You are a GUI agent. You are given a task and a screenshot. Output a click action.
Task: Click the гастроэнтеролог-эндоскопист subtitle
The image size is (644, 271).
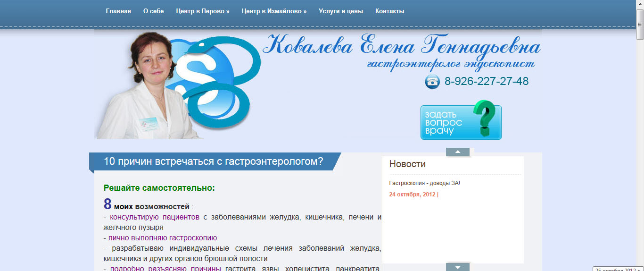pyautogui.click(x=451, y=64)
